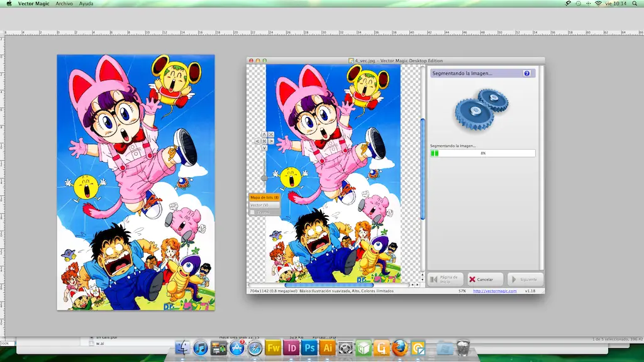This screenshot has height=362, width=644.
Task: Open the Archivo menu
Action: point(64,3)
